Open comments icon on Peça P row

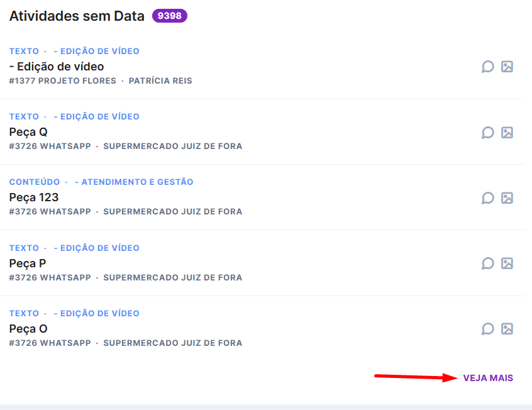487,263
